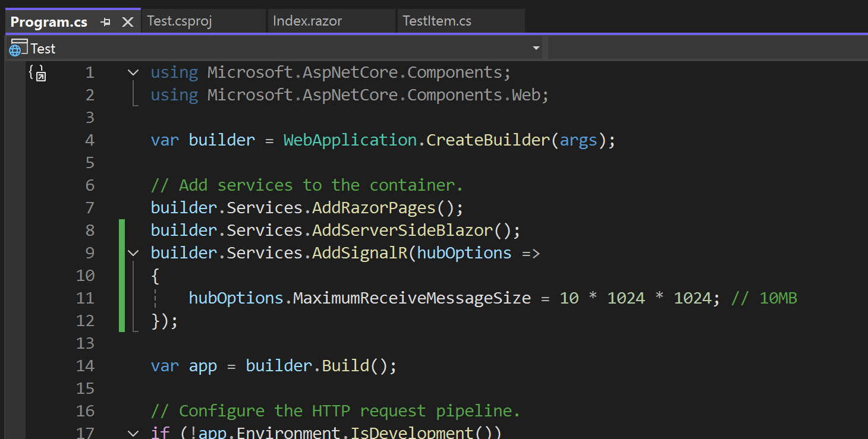Click the args parameter on line 4

tap(578, 140)
